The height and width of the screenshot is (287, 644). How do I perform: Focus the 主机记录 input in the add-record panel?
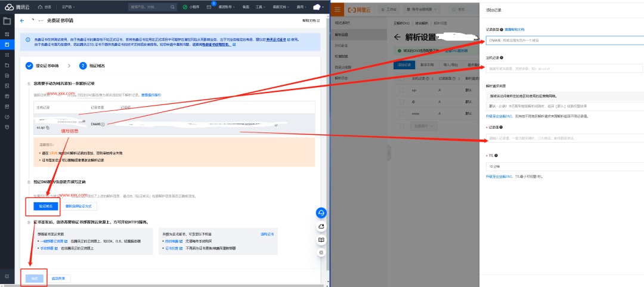point(564,69)
